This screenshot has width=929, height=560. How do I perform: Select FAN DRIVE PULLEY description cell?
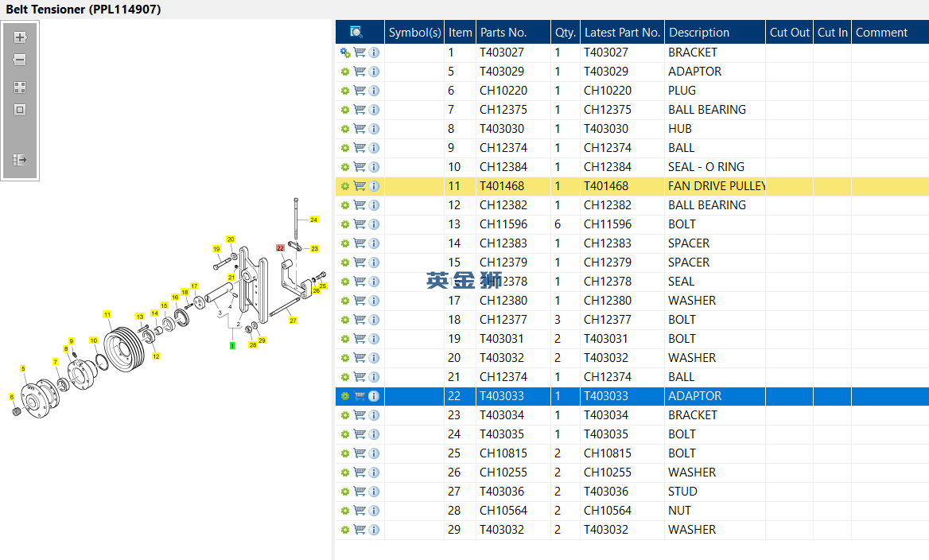(x=715, y=186)
